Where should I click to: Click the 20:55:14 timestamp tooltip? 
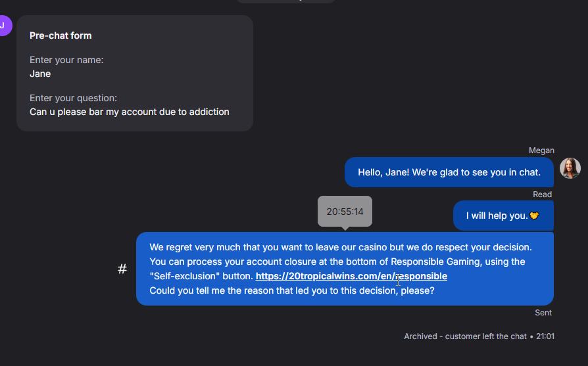coord(345,212)
